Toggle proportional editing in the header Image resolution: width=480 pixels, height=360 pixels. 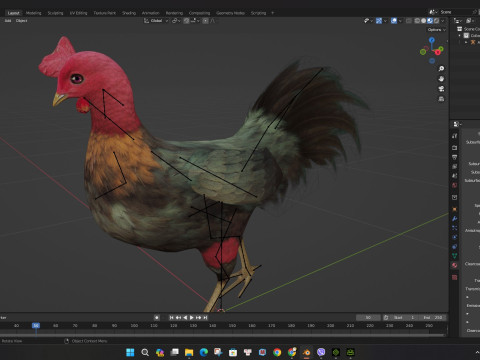205,21
